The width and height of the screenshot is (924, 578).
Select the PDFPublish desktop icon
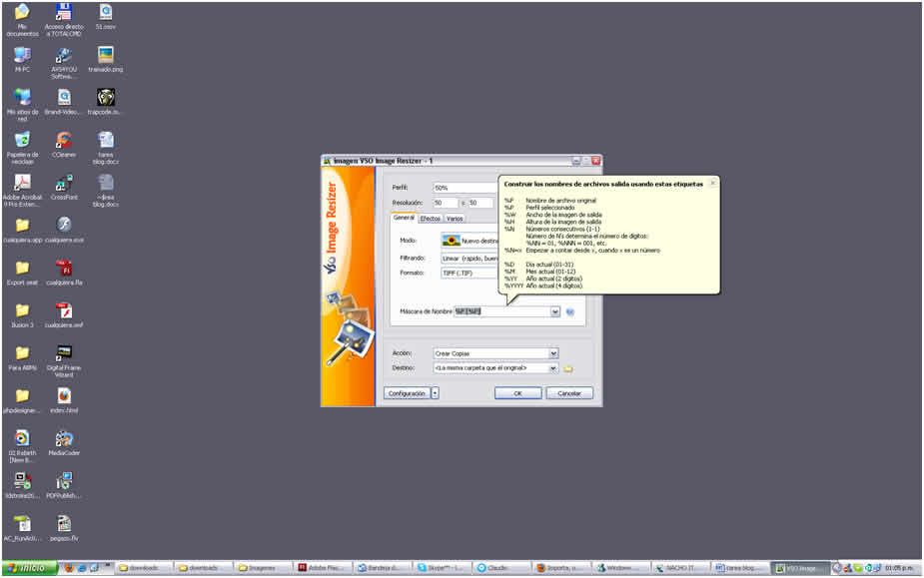click(x=64, y=485)
